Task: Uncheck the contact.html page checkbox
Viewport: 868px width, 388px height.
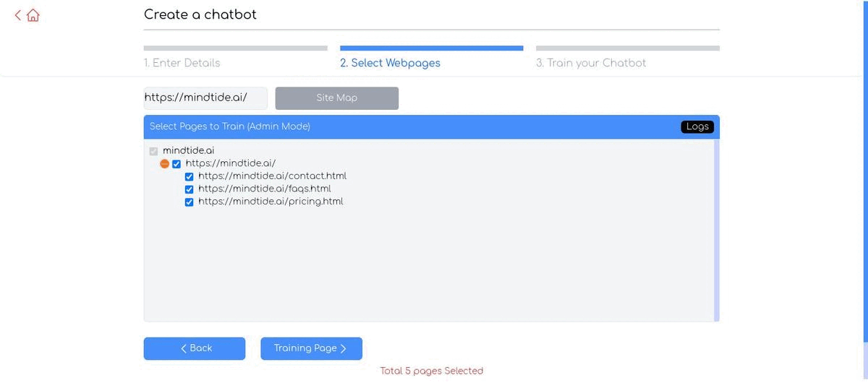Action: pos(190,176)
